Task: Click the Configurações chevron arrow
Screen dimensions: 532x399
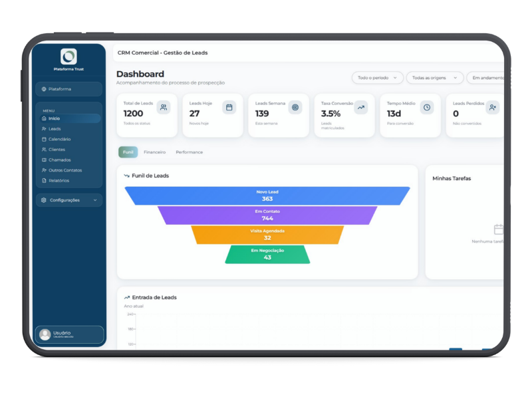Action: pyautogui.click(x=95, y=200)
